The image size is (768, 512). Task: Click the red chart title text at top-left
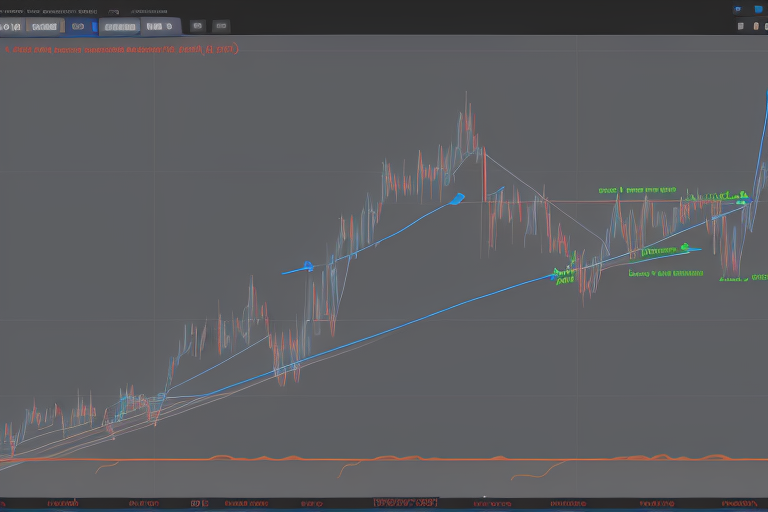pyautogui.click(x=120, y=47)
